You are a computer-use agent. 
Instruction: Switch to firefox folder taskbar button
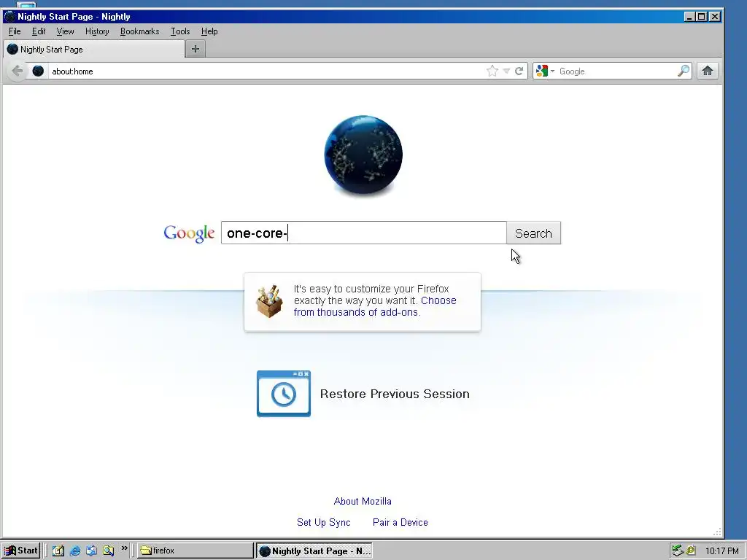[x=196, y=551]
